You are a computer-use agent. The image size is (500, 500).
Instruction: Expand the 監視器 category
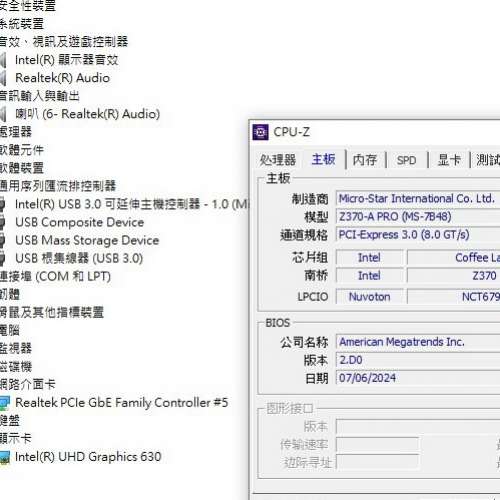(x=16, y=348)
